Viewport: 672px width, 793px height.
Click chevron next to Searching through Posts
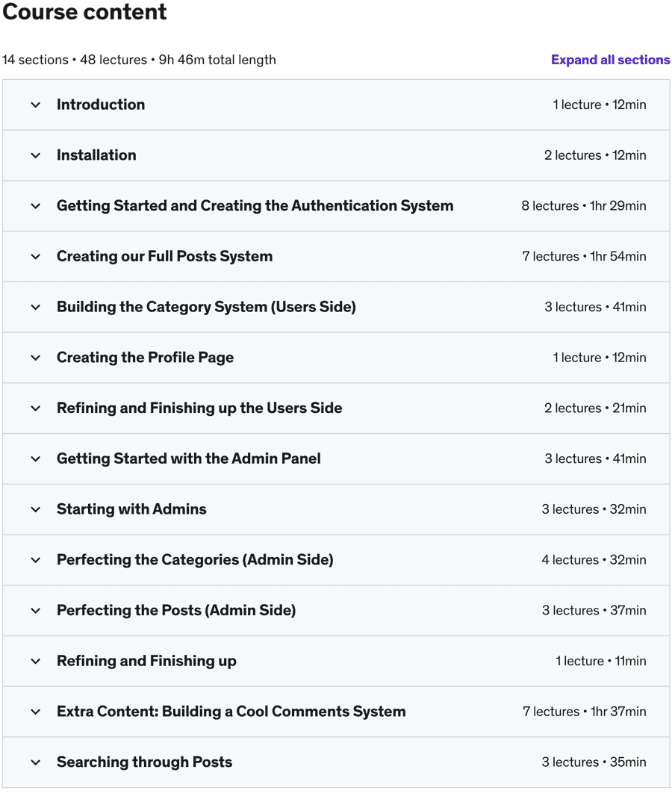35,762
